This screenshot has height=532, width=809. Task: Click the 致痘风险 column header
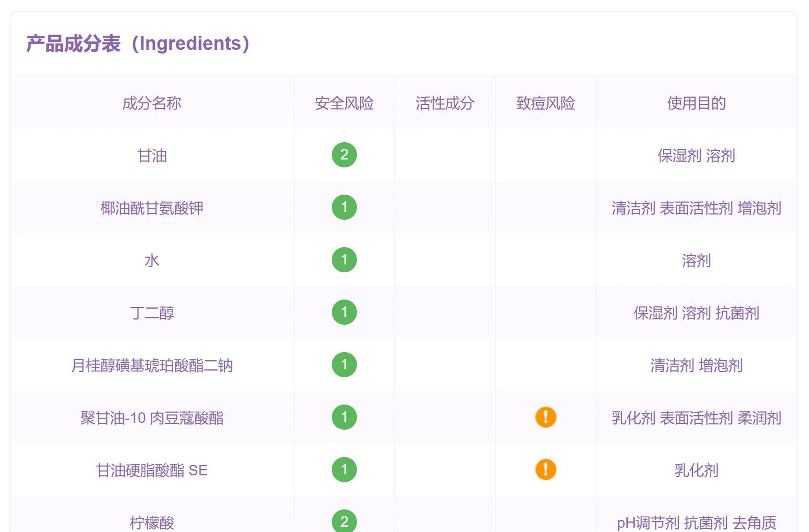[545, 103]
